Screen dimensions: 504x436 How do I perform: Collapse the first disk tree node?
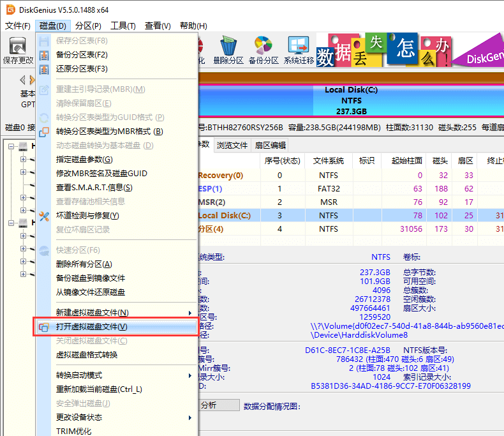[x=11, y=146]
